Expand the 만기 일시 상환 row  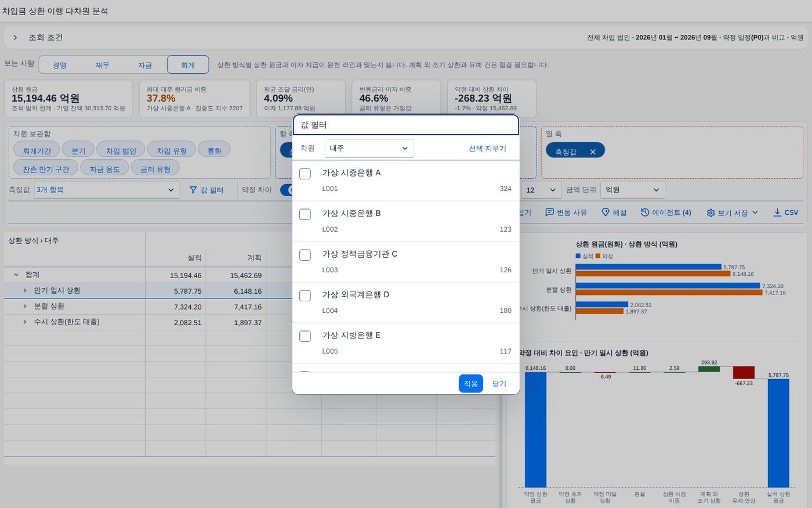(x=25, y=290)
